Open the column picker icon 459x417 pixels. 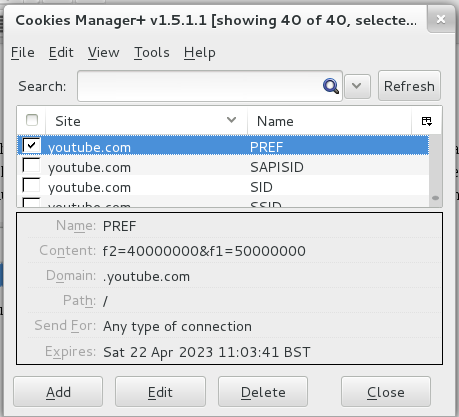click(x=427, y=121)
